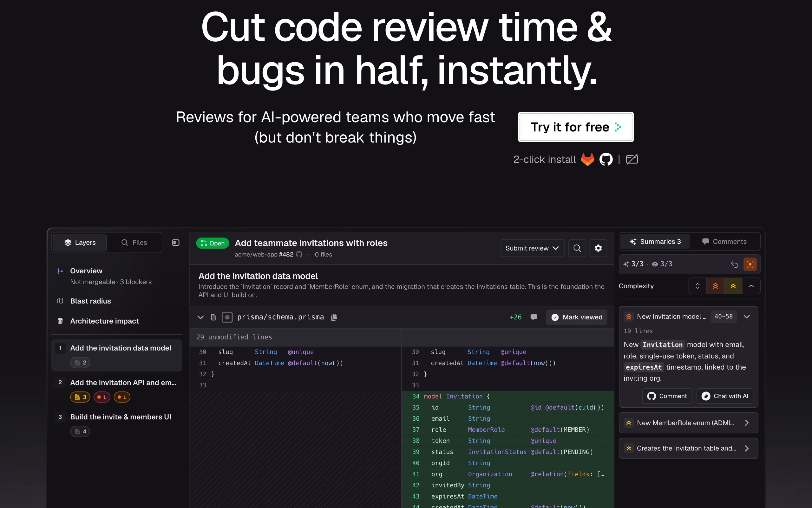The width and height of the screenshot is (812, 508).
Task: Click the 10 files label
Action: click(x=322, y=254)
